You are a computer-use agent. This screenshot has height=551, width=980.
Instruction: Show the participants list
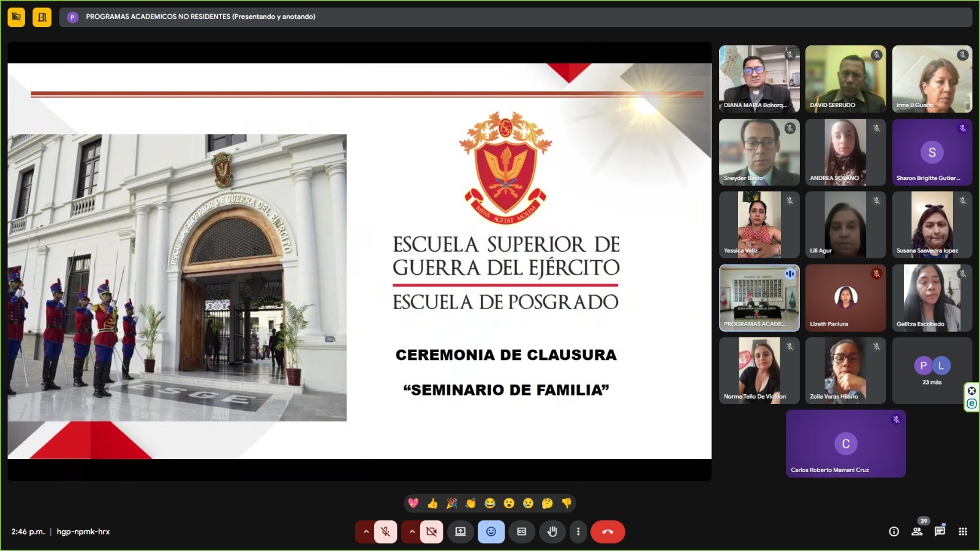pyautogui.click(x=917, y=531)
